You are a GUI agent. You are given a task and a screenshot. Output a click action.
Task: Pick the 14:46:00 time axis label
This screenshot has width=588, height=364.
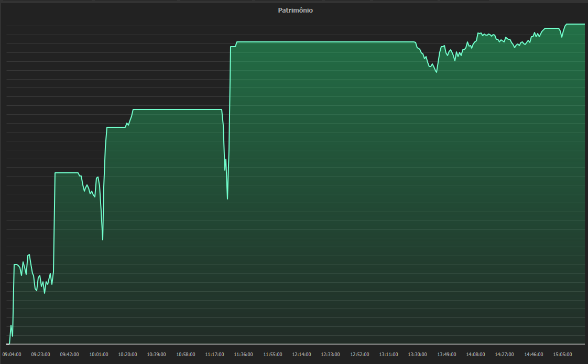coord(533,354)
